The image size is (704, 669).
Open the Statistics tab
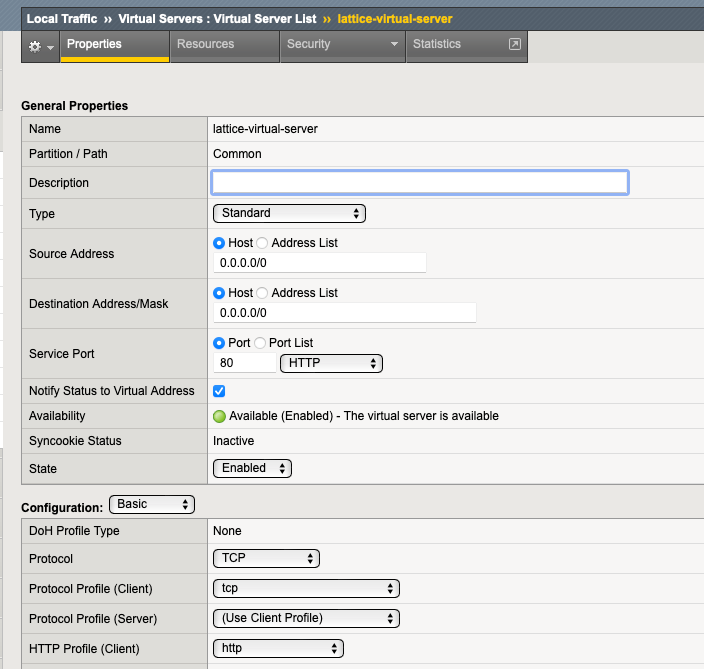point(437,45)
